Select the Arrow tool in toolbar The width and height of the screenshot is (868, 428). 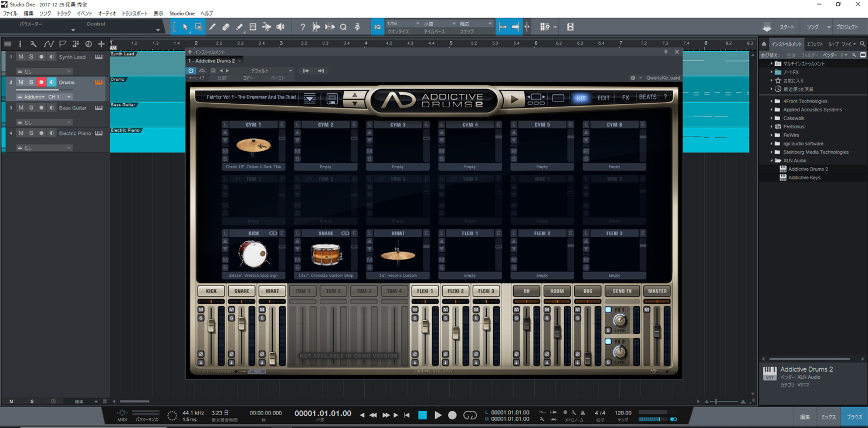coord(185,27)
